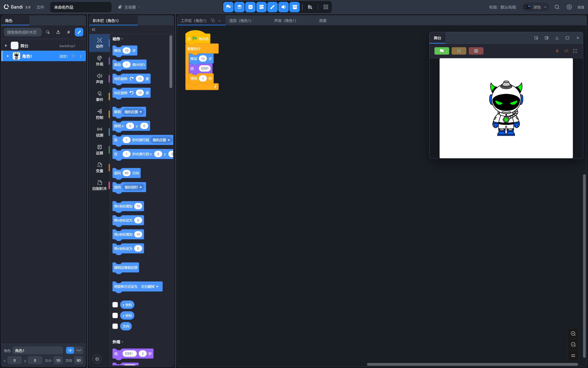Viewport: 588px width, 368px height.
Task: Click the speaker sound icon in top toolbar
Action: pos(284,7)
